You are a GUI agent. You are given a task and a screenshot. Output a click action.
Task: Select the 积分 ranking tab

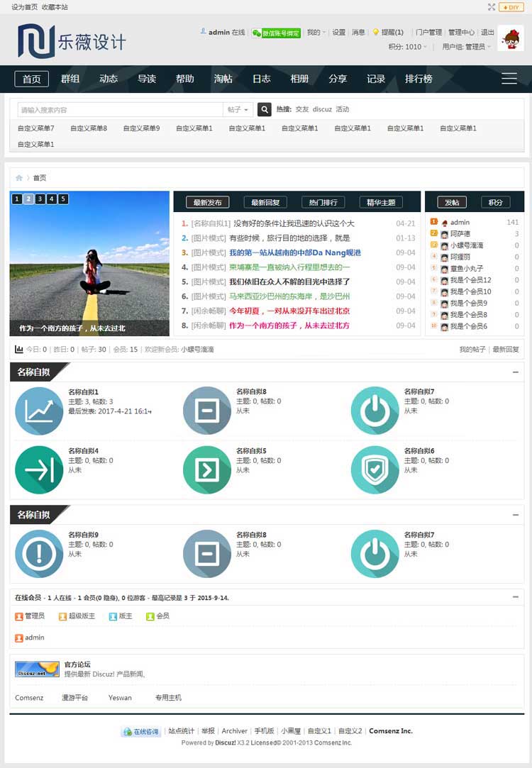(x=495, y=202)
